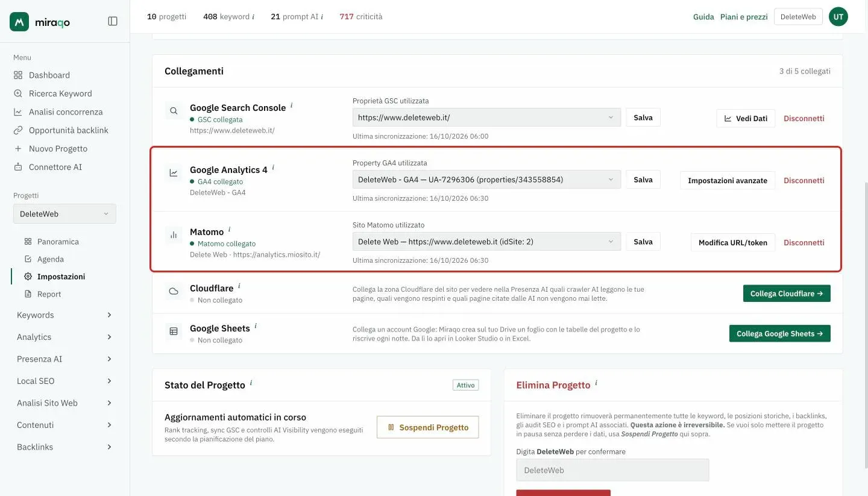Expand the Backlinks sidebar section
The width and height of the screenshot is (868, 496).
pos(64,447)
